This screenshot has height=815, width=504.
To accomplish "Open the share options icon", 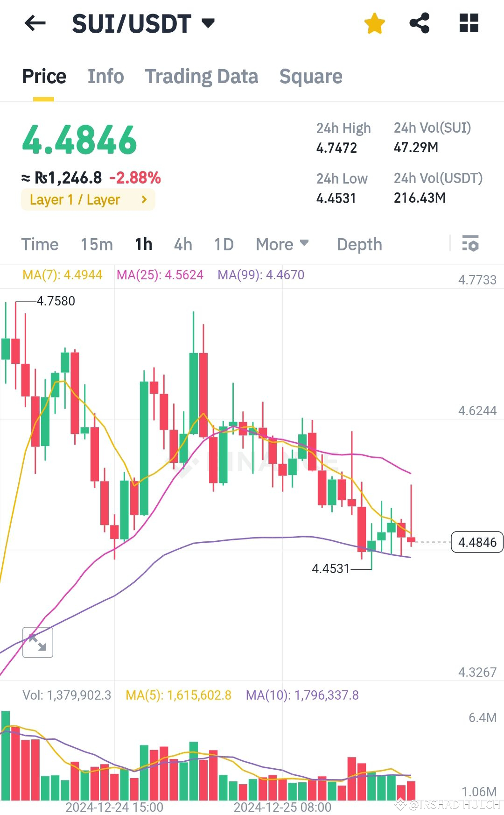I will tap(420, 23).
